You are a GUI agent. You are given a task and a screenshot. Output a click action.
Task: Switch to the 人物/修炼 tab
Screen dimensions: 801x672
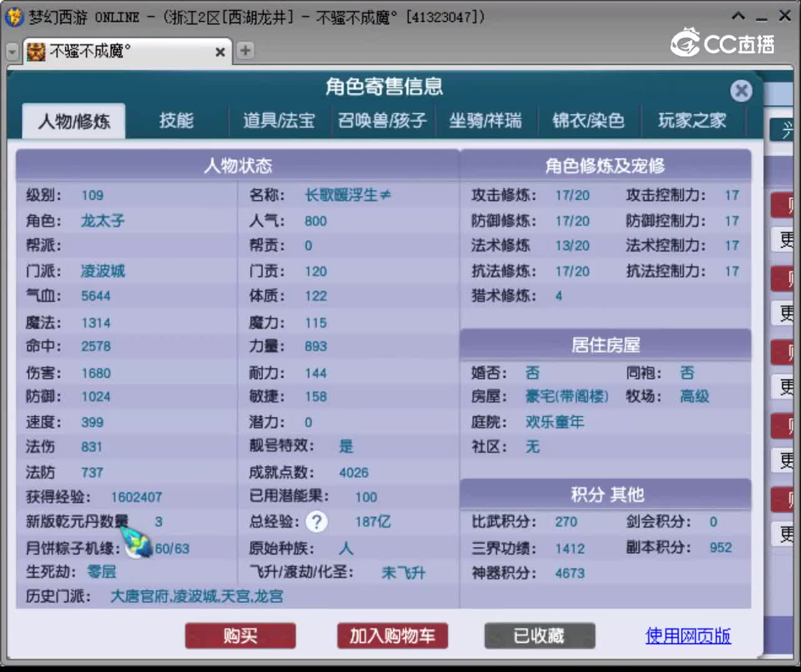(74, 121)
